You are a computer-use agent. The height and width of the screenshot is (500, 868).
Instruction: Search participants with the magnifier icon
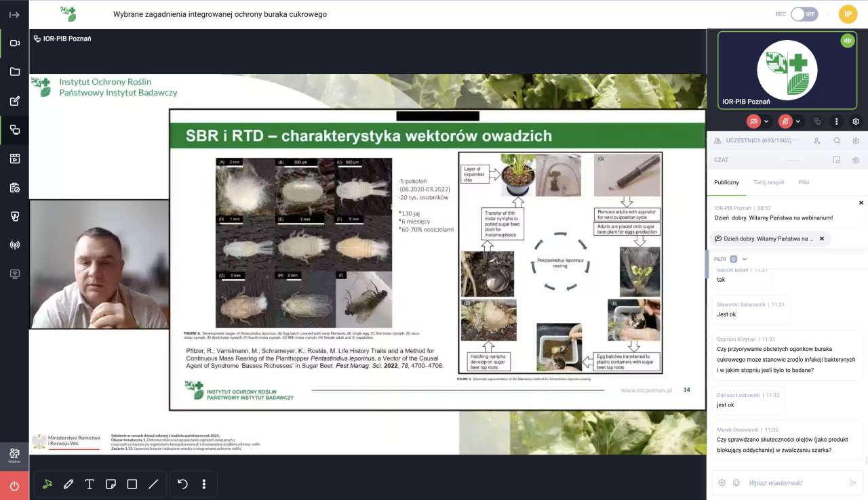tap(837, 141)
